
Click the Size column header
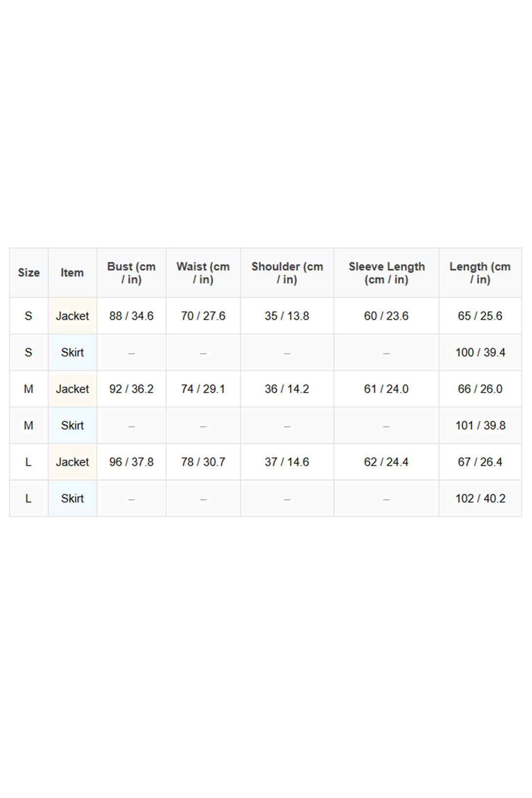(x=29, y=273)
